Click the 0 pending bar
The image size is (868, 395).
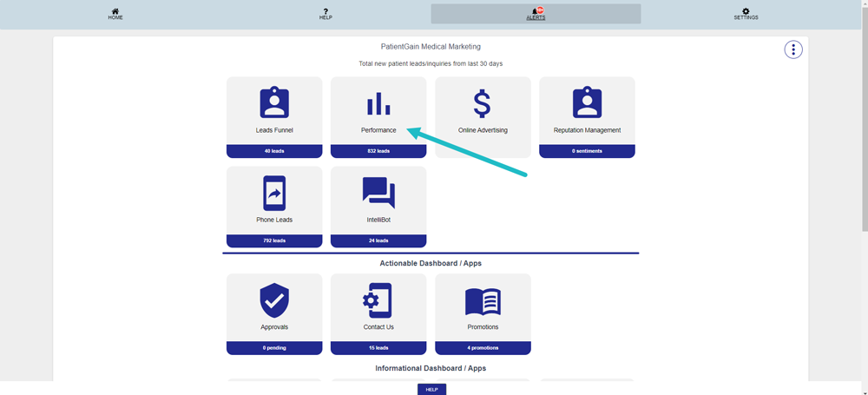point(274,348)
